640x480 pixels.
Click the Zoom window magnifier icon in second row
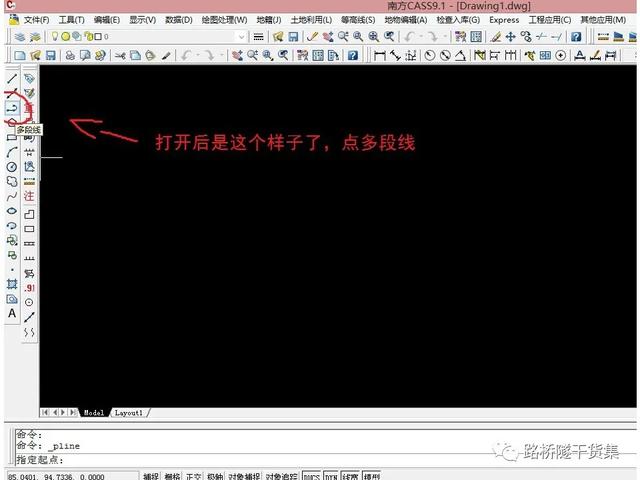(x=268, y=55)
